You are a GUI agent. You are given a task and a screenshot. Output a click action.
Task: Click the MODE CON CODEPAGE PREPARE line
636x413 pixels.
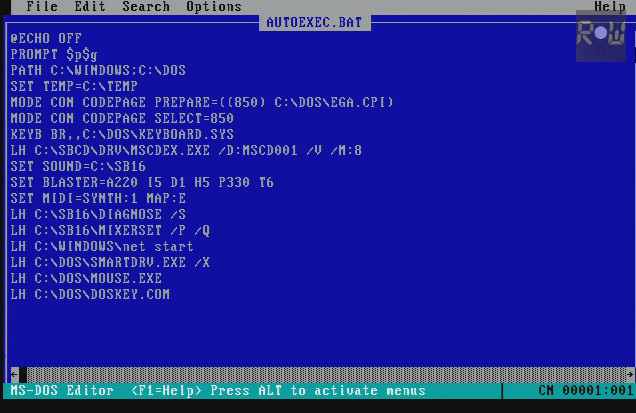[202, 102]
